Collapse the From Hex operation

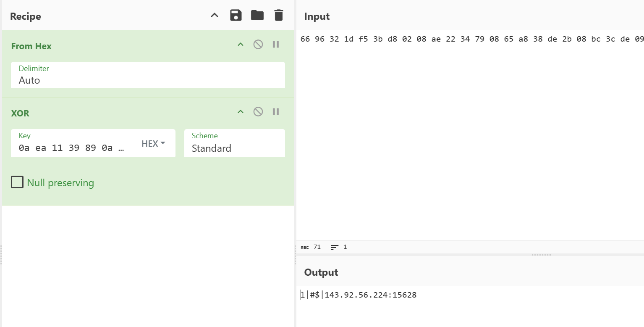tap(241, 44)
